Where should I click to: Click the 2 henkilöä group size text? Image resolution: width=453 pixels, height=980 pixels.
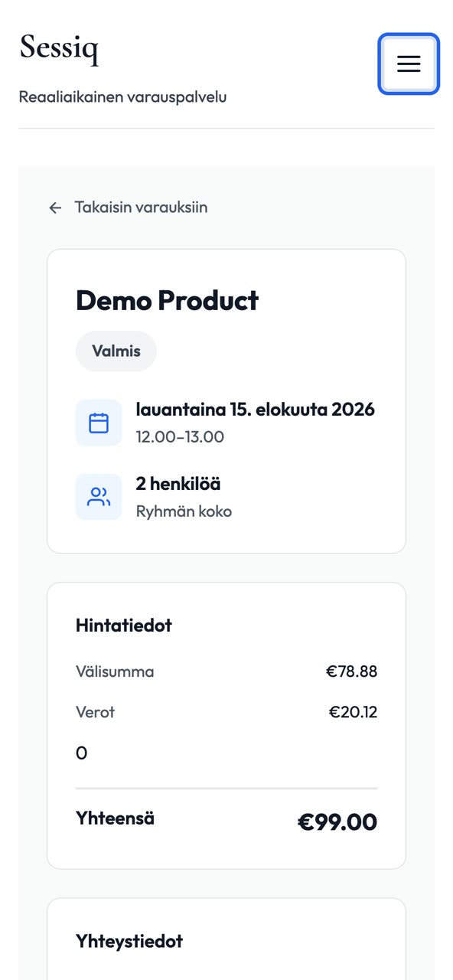point(178,484)
